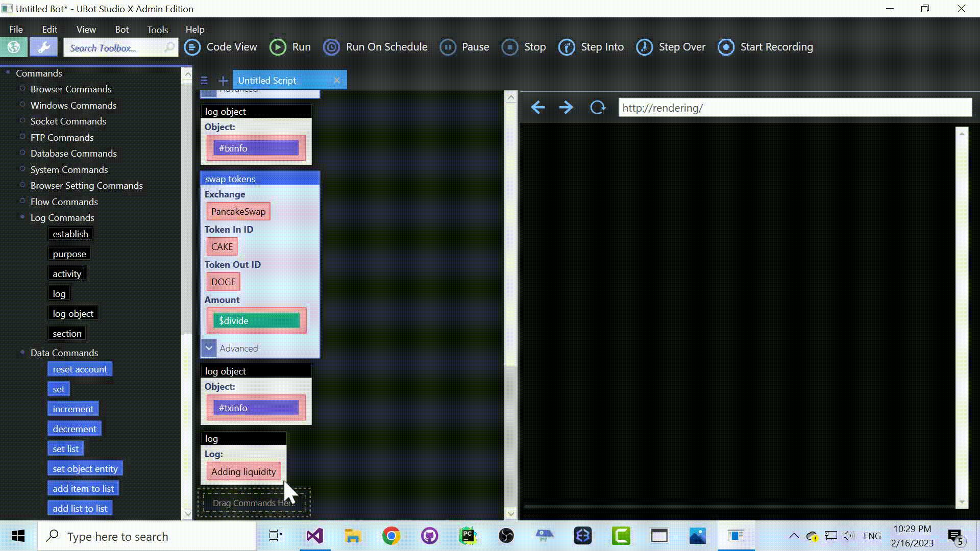Close the Untitled Script tab
Screen dimensions: 980x551
point(337,80)
